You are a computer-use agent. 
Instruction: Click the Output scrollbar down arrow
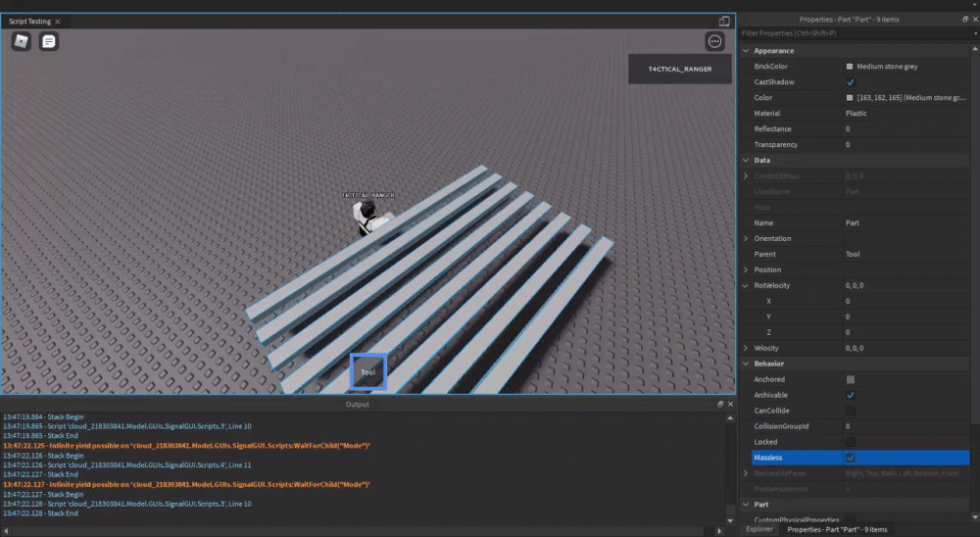click(730, 520)
